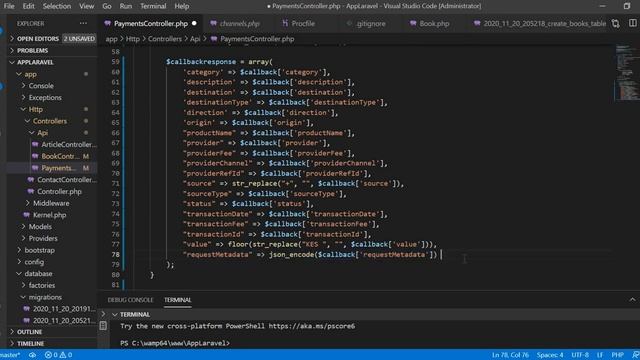
Task: Open the View menu
Action: pos(87,6)
